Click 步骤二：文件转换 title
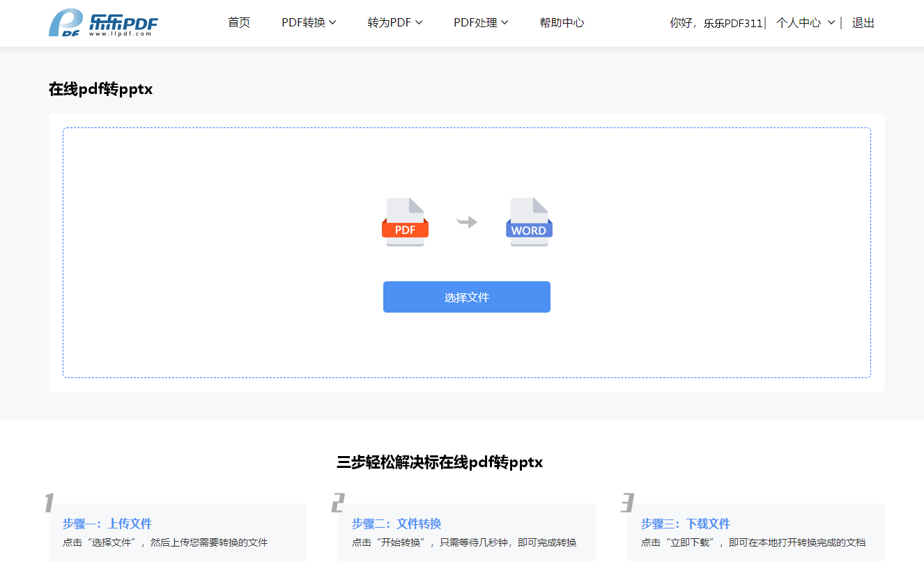The width and height of the screenshot is (924, 580). [396, 524]
